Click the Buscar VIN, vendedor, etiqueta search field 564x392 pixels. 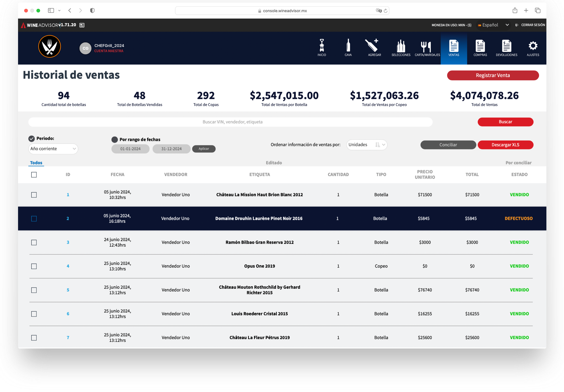pos(230,122)
